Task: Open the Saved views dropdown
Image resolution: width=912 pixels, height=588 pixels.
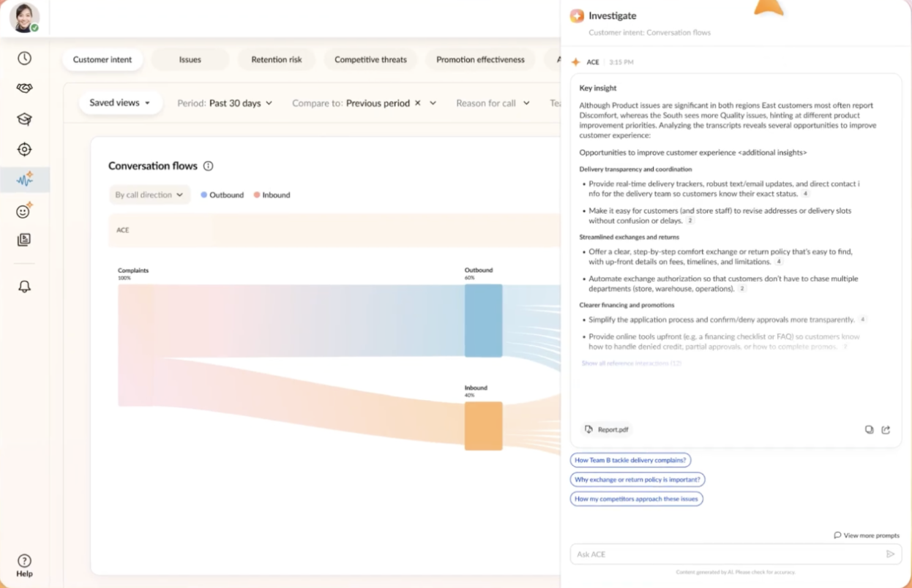Action: tap(119, 103)
